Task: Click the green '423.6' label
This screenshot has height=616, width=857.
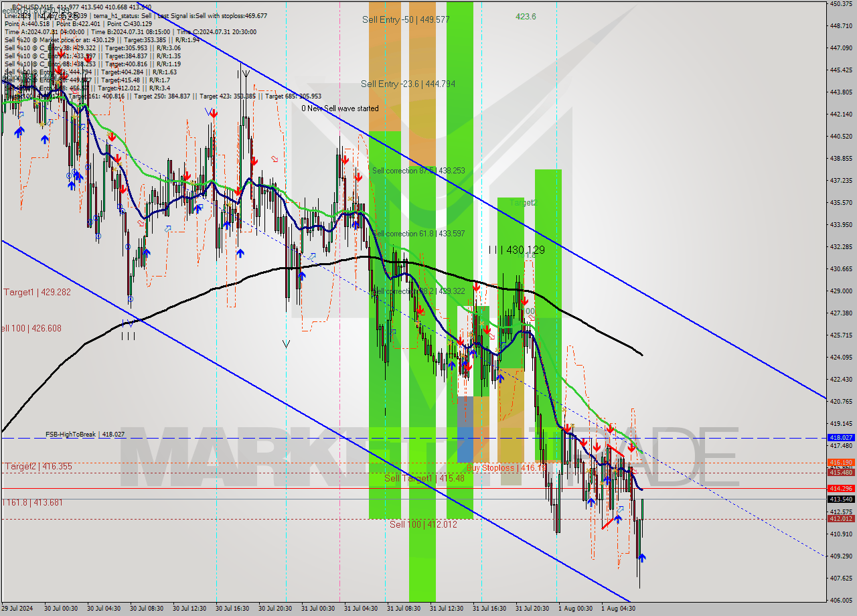Action: pos(526,17)
